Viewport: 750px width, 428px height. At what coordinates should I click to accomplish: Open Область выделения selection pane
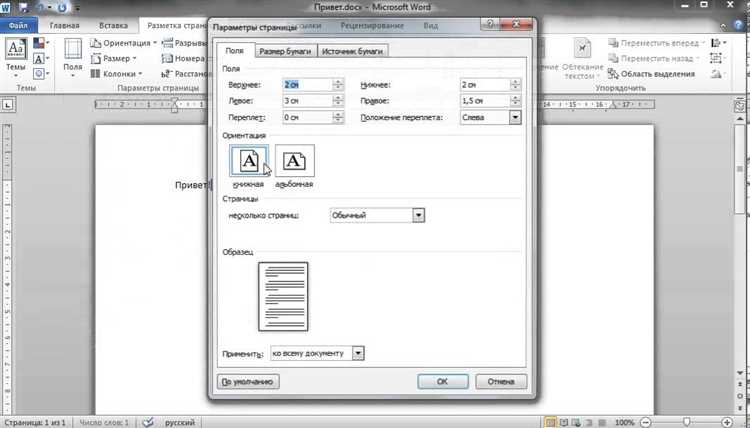[651, 74]
